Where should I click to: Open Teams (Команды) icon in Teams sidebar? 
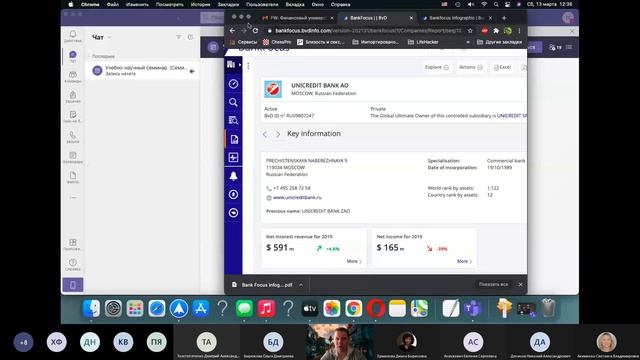73,76
